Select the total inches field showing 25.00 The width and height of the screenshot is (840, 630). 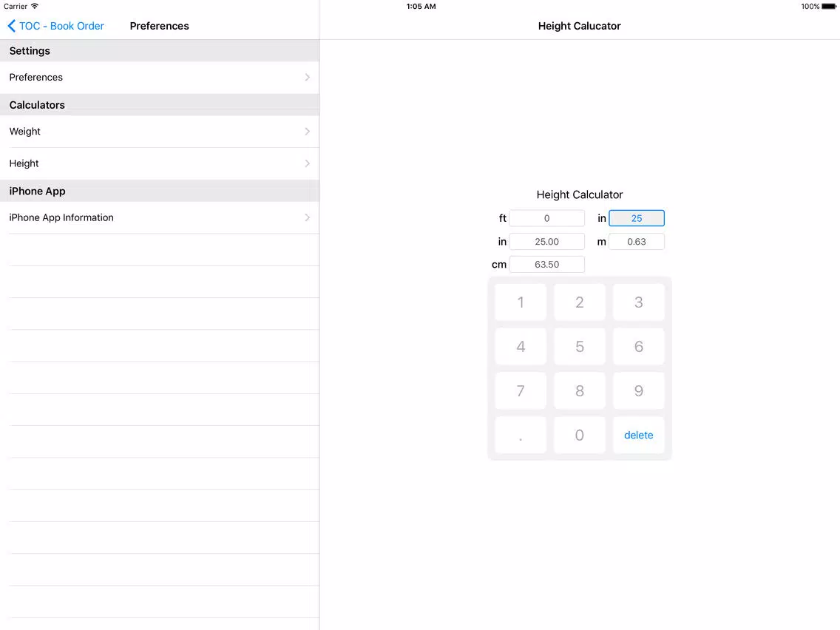546,242
